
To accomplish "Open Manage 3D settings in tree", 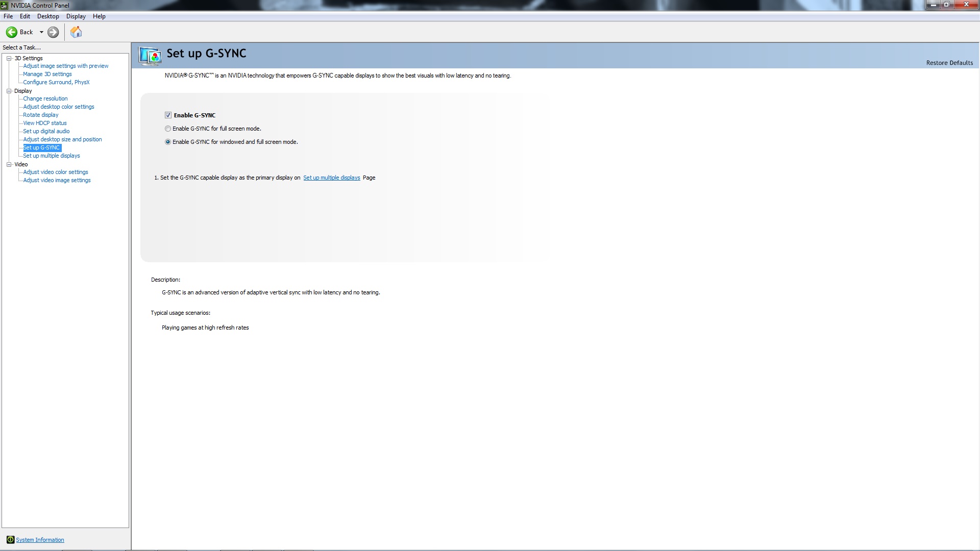I will pyautogui.click(x=47, y=74).
